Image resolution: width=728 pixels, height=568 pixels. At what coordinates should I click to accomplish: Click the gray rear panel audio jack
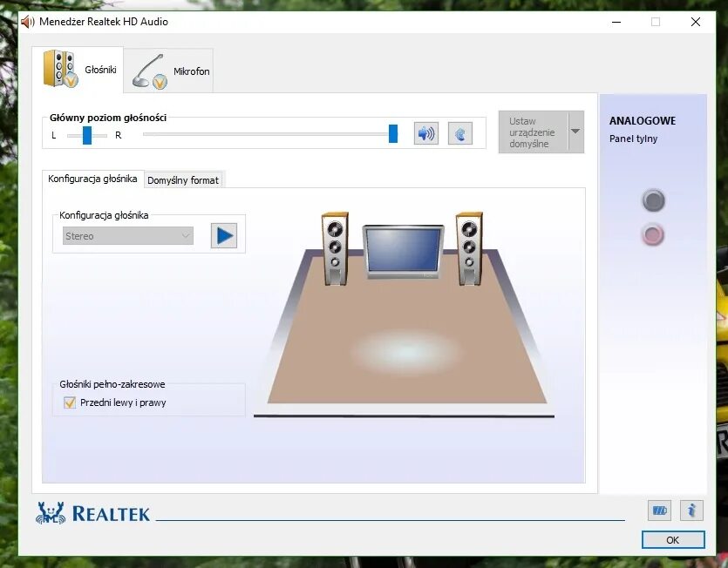653,200
